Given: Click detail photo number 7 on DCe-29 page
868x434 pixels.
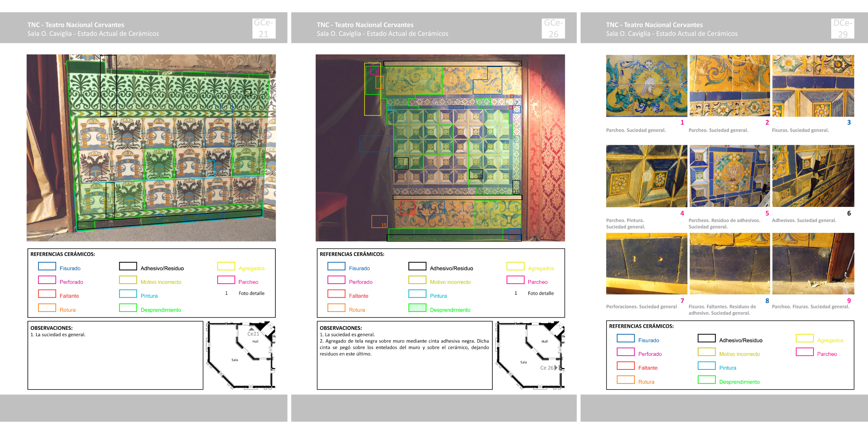Looking at the screenshot, I should pos(646,264).
